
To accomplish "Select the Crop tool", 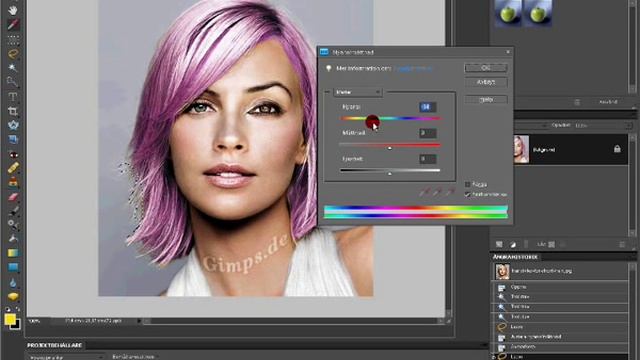I will point(13,111).
